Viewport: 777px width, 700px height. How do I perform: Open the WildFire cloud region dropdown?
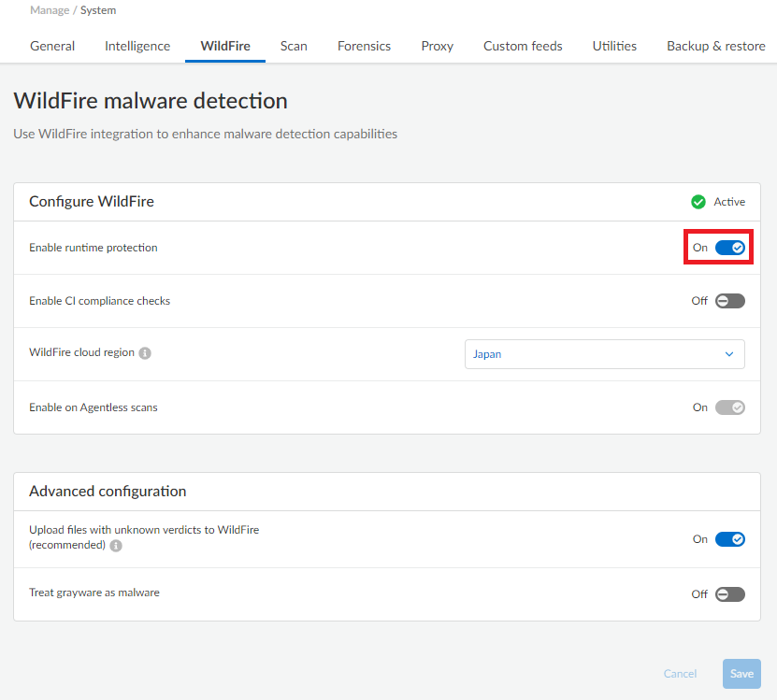coord(605,354)
